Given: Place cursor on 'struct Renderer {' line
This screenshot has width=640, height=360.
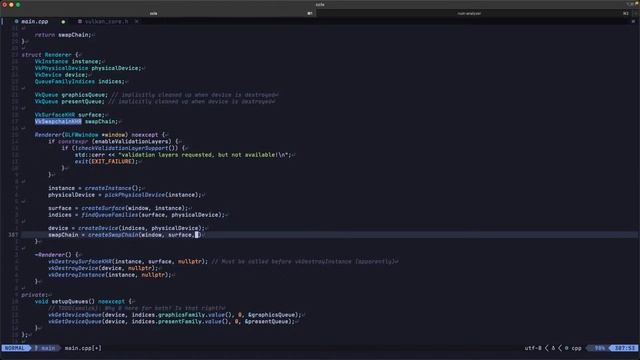Looking at the screenshot, I should click(x=50, y=55).
